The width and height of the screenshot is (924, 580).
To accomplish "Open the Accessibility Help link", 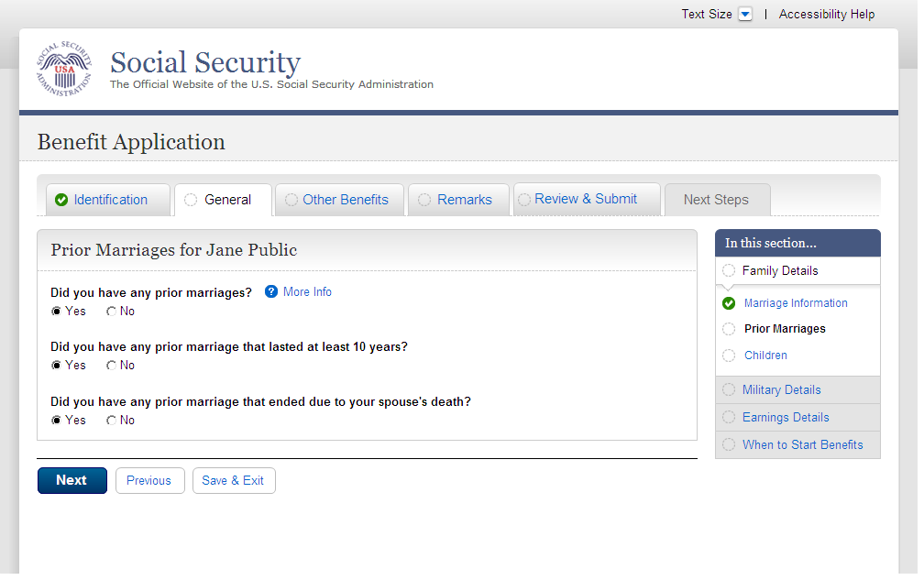I will click(x=827, y=15).
